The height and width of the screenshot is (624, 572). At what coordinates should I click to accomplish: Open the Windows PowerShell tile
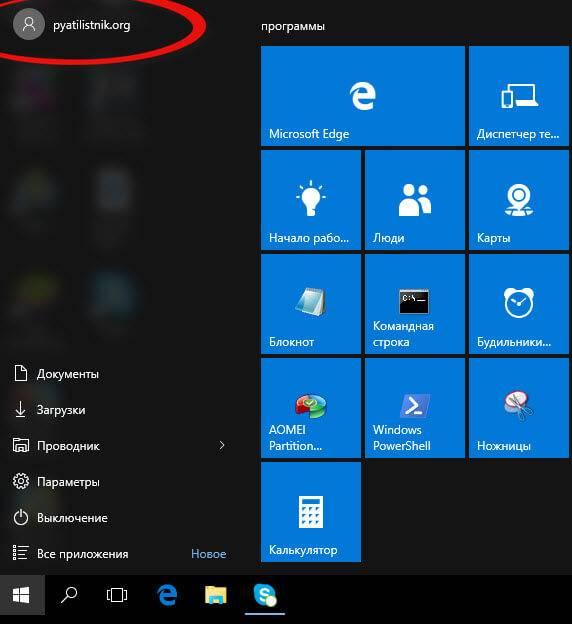[415, 408]
